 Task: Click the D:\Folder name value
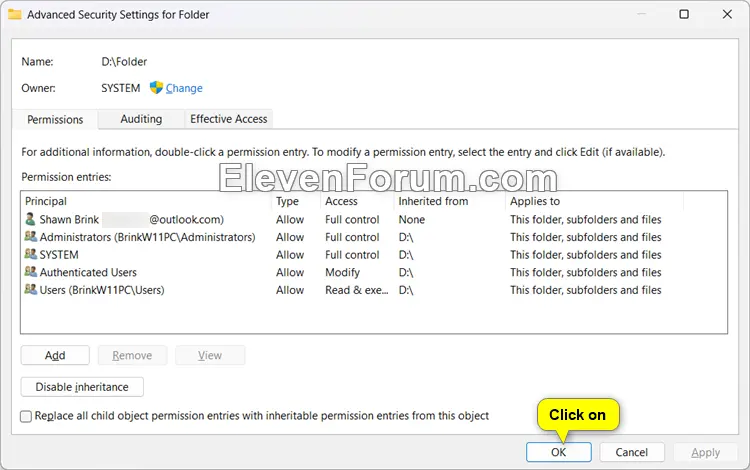point(124,62)
